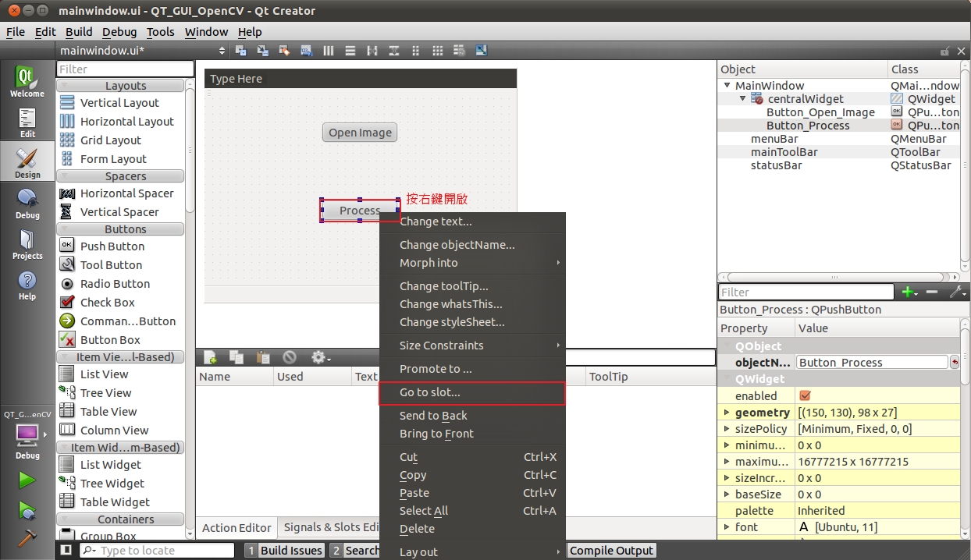Viewport: 971px width, 560px height.
Task: Select Tool Button in widget box
Action: point(111,265)
